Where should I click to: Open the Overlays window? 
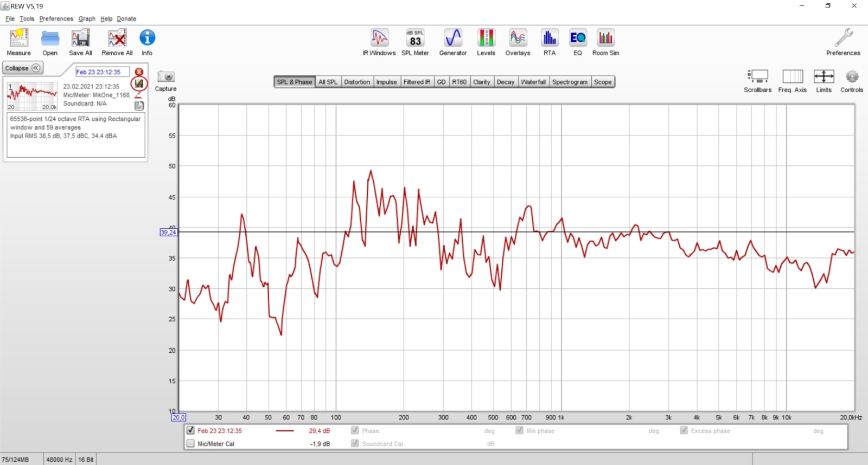pos(518,42)
